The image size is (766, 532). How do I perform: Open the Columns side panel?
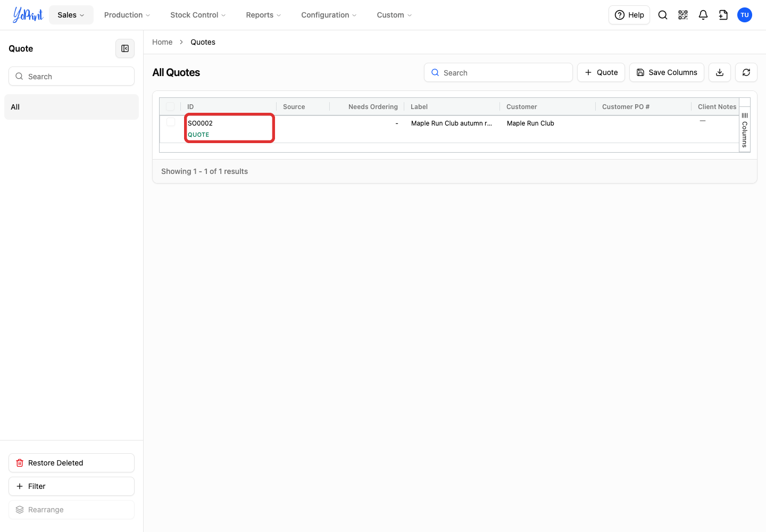(x=745, y=130)
